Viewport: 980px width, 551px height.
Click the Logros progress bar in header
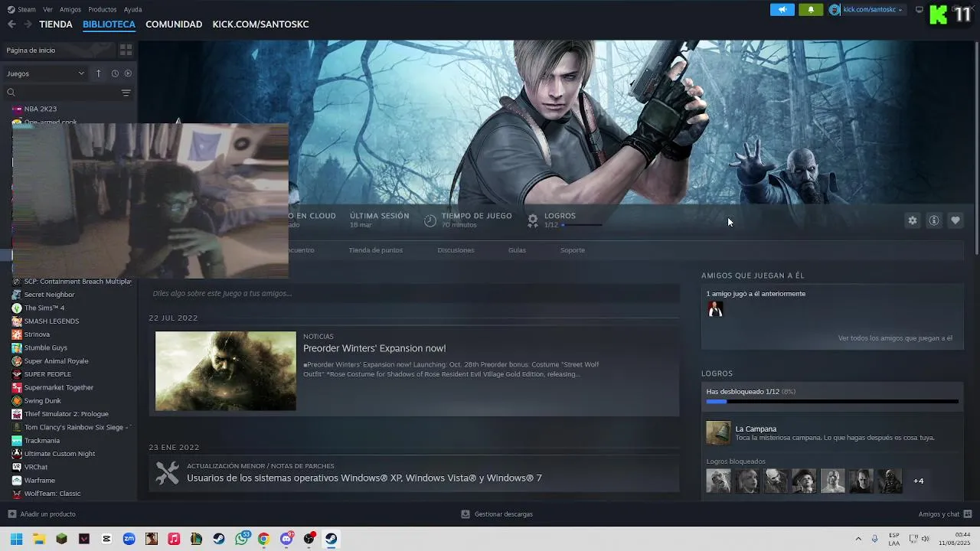click(x=582, y=225)
